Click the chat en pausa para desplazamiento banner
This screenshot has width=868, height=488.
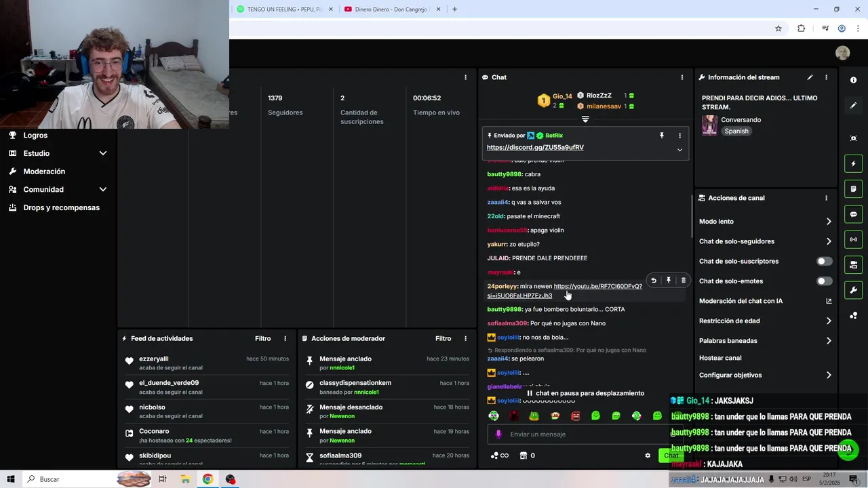(x=585, y=393)
